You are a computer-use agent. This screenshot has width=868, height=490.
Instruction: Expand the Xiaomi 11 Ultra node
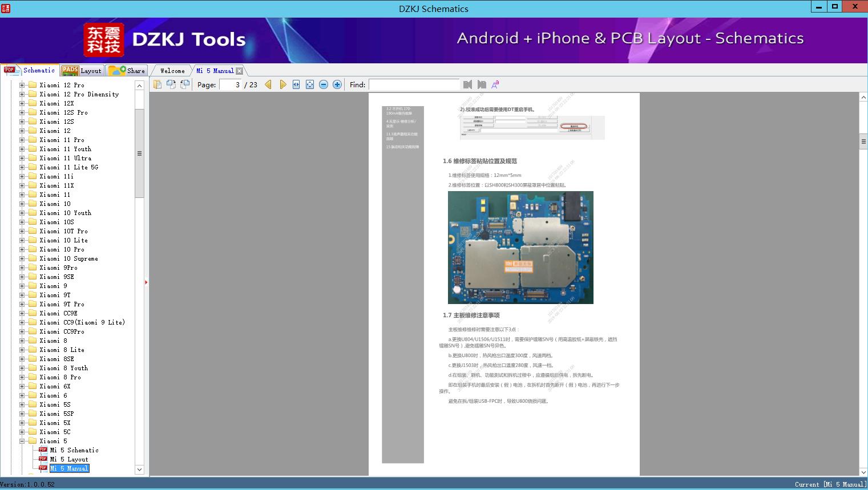22,158
